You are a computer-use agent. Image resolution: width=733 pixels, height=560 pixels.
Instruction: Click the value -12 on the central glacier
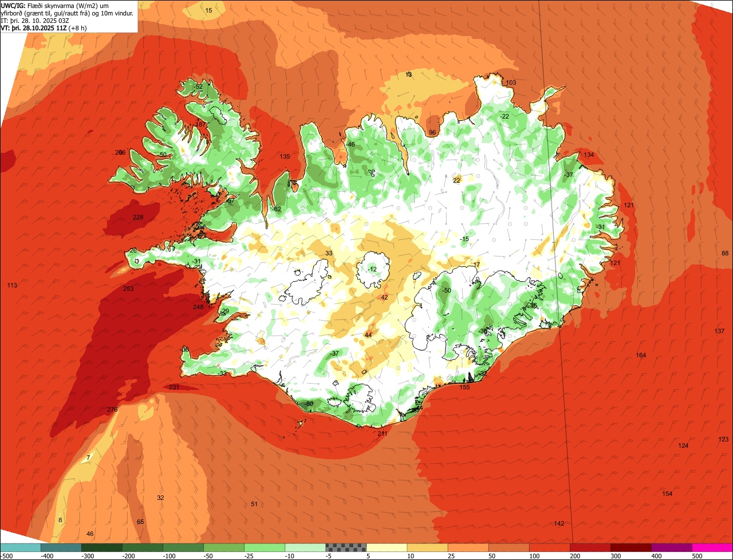(372, 269)
